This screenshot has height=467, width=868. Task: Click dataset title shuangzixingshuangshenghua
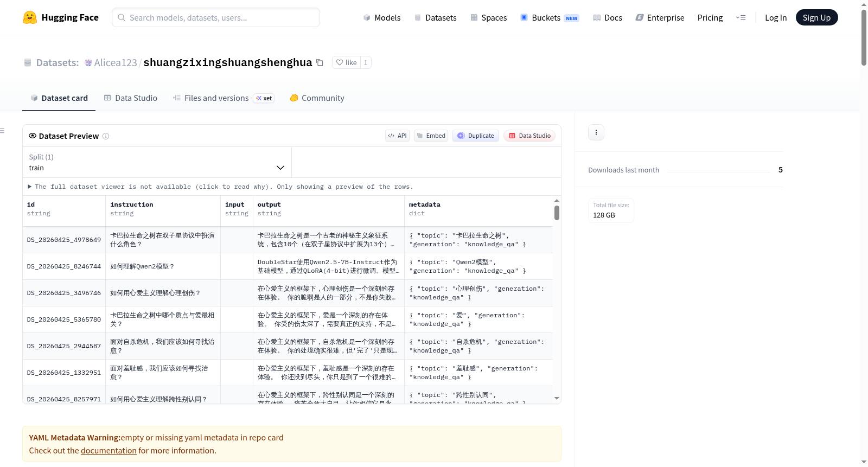(228, 62)
